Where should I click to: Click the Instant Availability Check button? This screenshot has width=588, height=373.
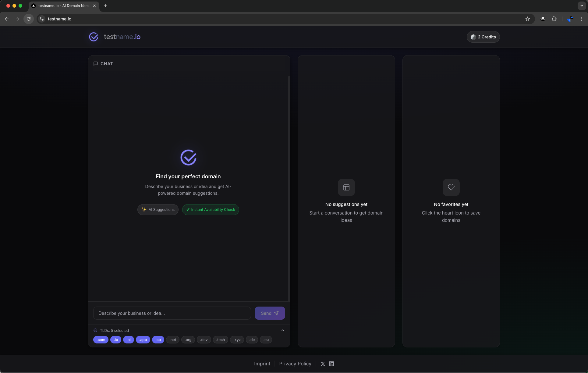coord(210,210)
